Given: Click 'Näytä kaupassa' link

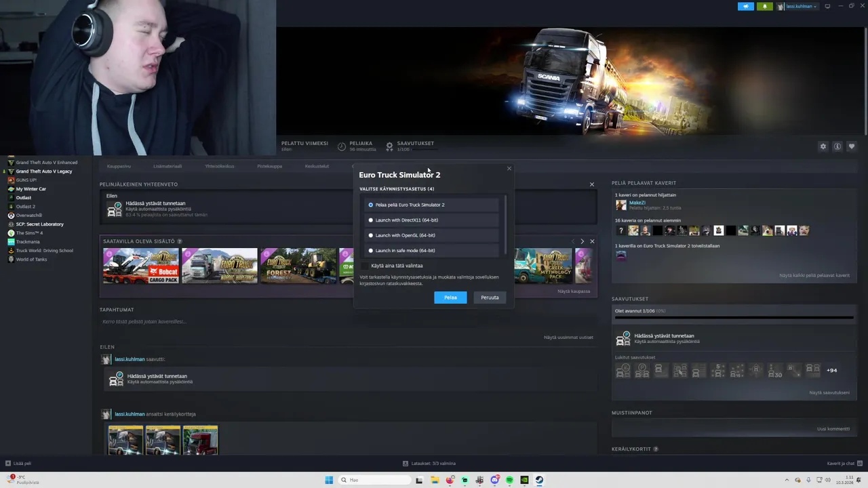Looking at the screenshot, I should (574, 291).
